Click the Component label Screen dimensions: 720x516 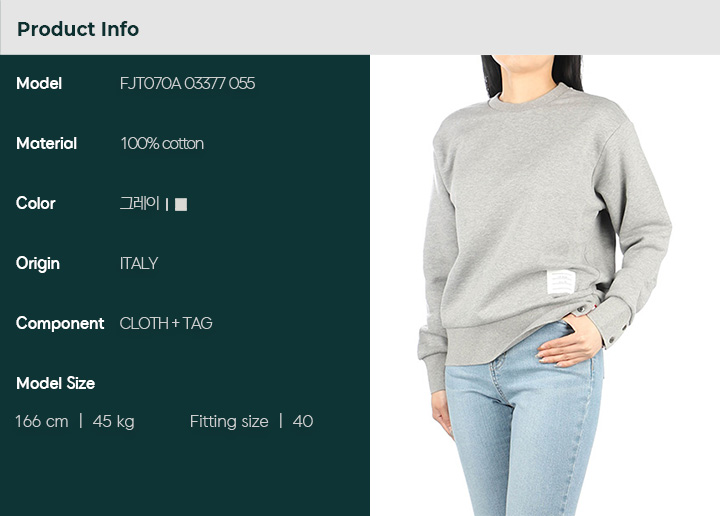pos(60,324)
